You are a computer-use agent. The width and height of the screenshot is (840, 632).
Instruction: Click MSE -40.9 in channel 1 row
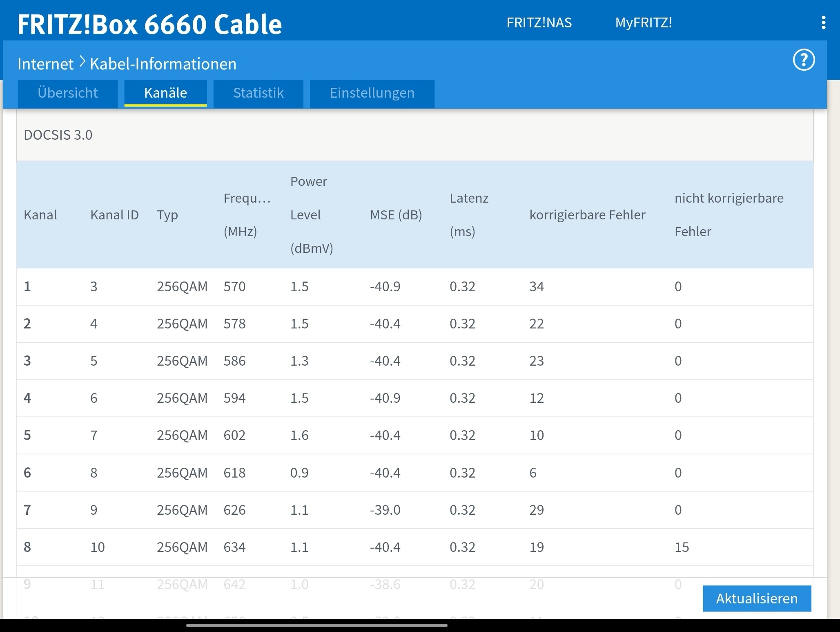pos(385,287)
